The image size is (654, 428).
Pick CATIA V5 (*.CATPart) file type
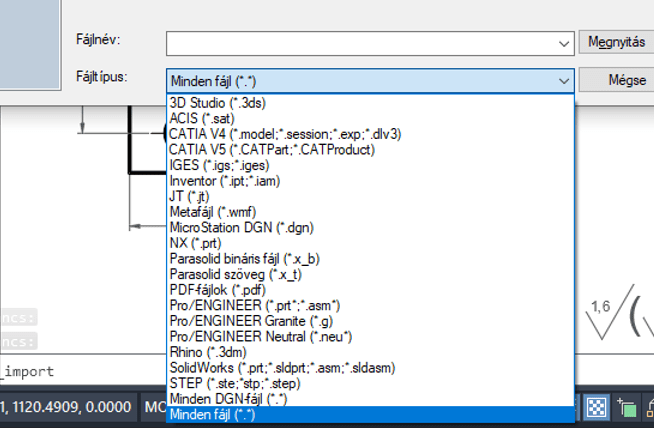pos(272,149)
